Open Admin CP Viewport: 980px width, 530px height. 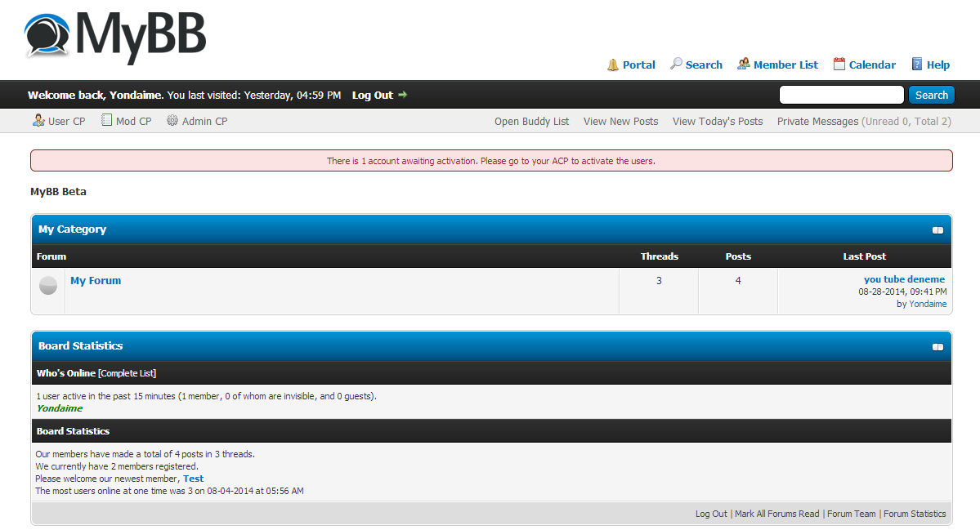pos(204,121)
